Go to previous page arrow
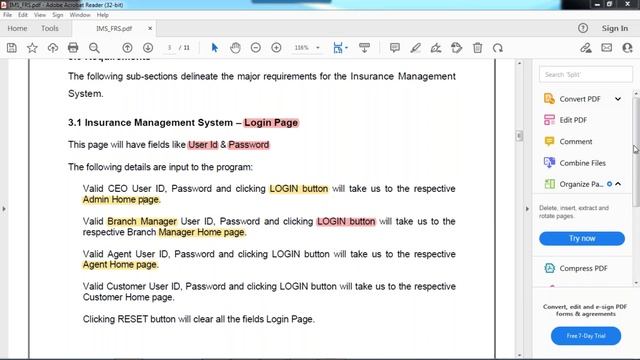This screenshot has width=640, height=360. click(127, 48)
